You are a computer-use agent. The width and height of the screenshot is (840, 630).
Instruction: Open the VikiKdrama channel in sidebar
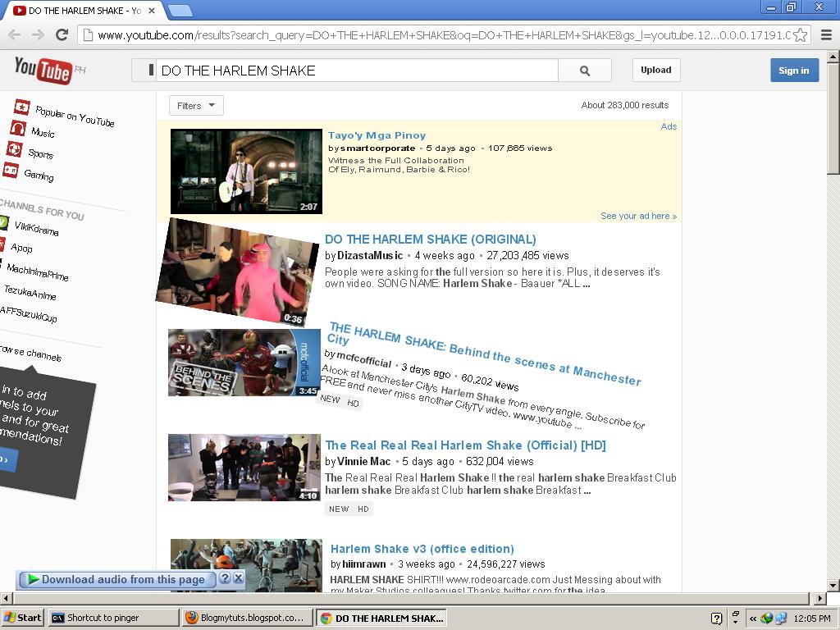coord(36,228)
